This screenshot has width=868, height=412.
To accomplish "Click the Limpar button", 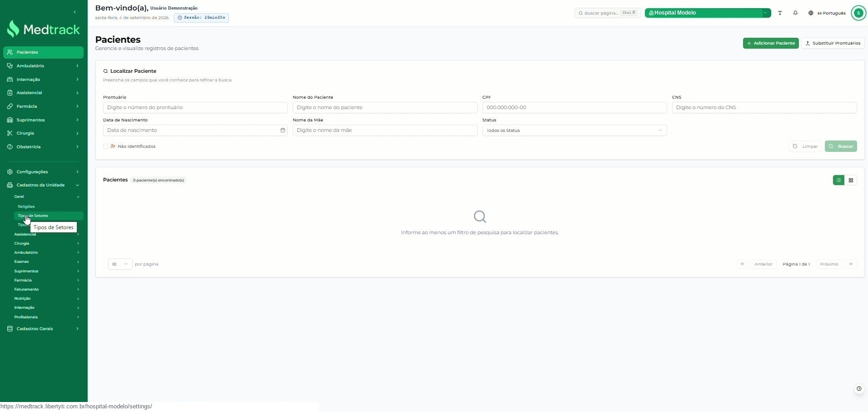I will 805,146.
